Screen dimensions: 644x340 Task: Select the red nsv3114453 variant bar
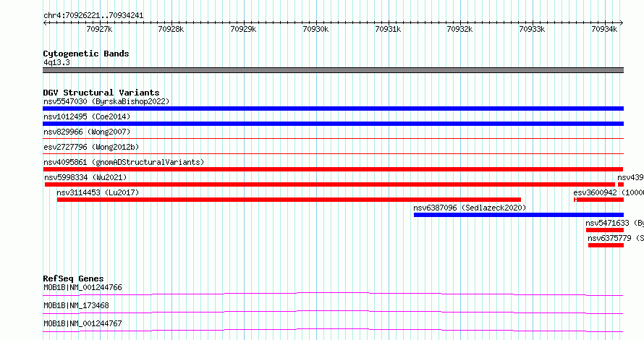tap(289, 200)
